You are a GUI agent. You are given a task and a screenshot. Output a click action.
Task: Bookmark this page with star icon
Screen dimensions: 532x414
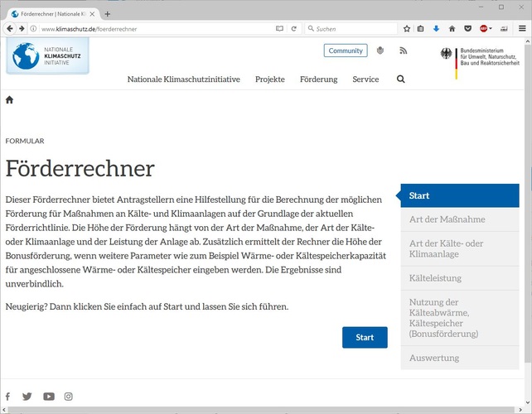(x=407, y=28)
